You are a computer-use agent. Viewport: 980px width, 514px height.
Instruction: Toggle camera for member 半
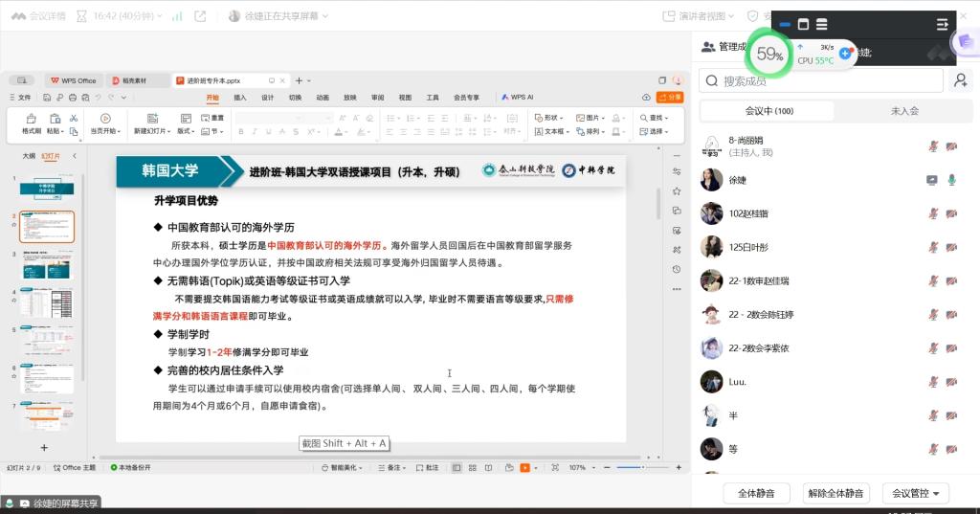[951, 415]
